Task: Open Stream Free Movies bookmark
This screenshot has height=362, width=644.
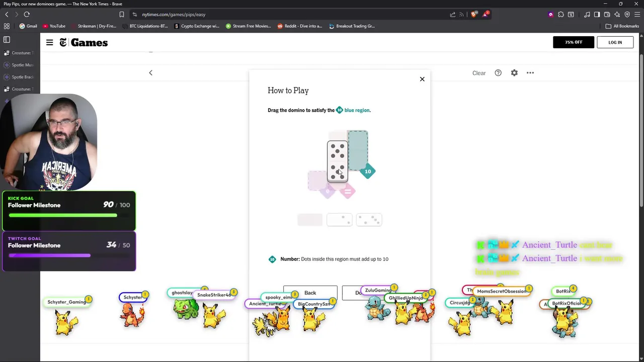Action: pos(249,26)
